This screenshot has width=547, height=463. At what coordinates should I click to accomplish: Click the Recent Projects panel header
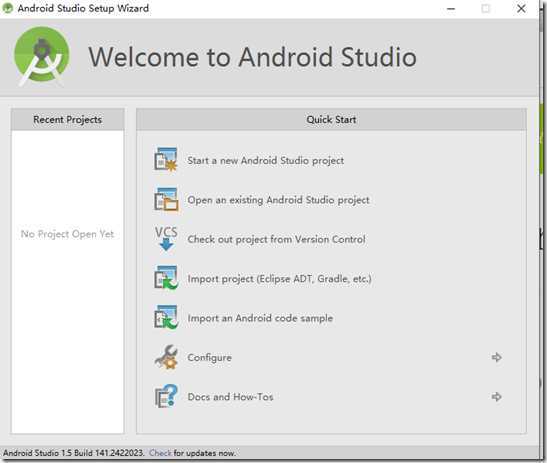tap(68, 119)
